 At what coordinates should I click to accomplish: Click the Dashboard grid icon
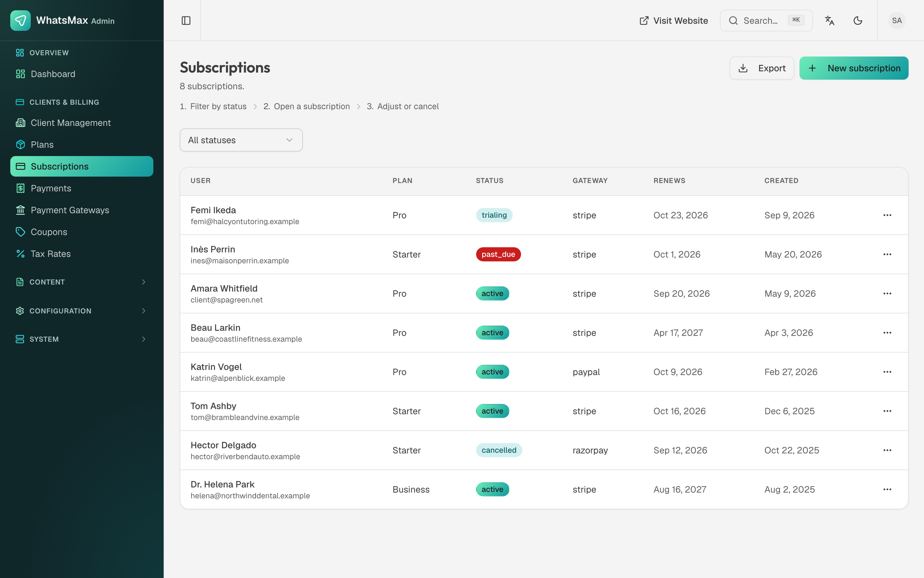[20, 74]
